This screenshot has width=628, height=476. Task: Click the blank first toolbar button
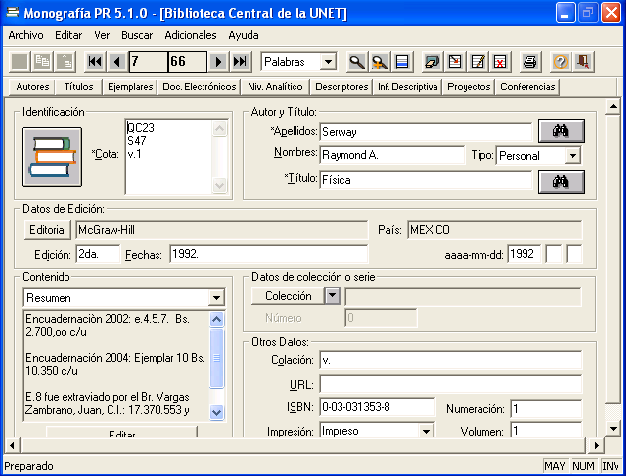pos(20,62)
